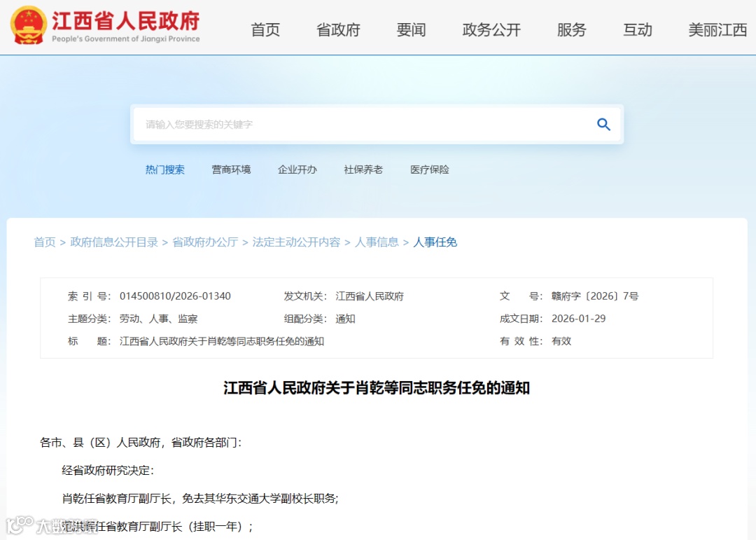Click the title field in metadata table
Image resolution: width=756 pixels, height=540 pixels.
tap(222, 341)
